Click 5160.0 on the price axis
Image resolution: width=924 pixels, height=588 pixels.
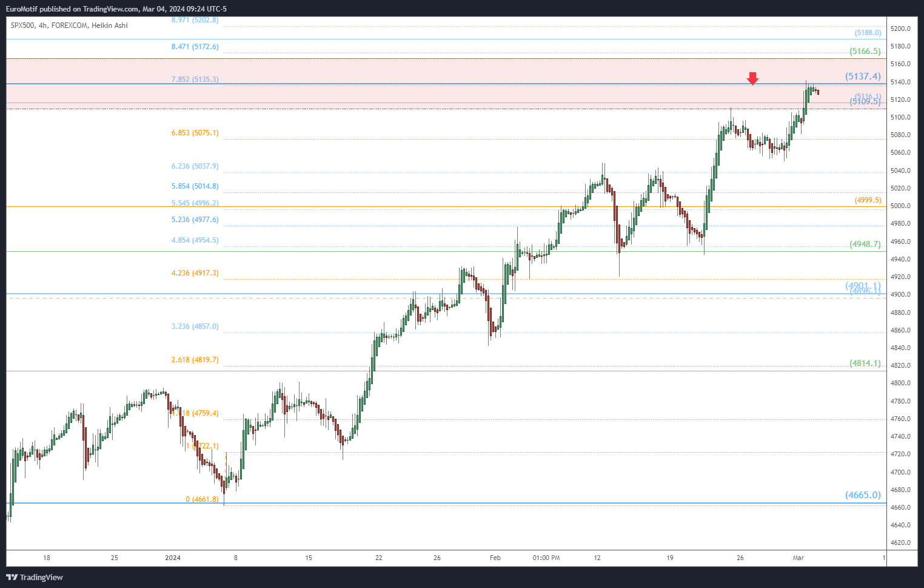(x=900, y=64)
